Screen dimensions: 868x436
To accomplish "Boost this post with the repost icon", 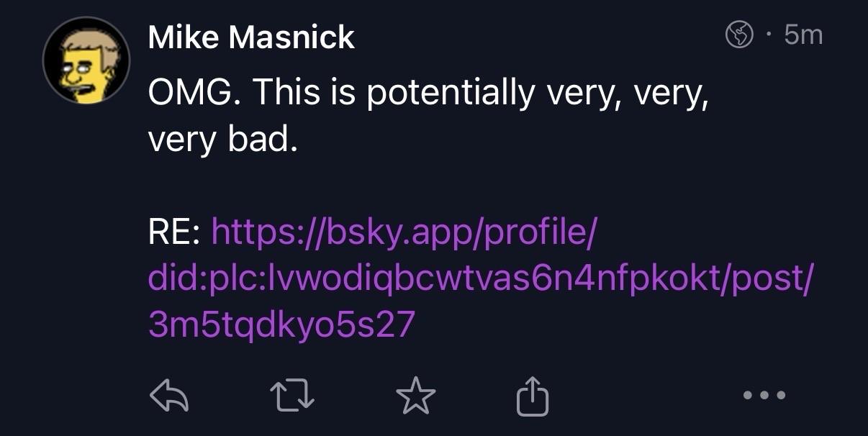I will (291, 395).
